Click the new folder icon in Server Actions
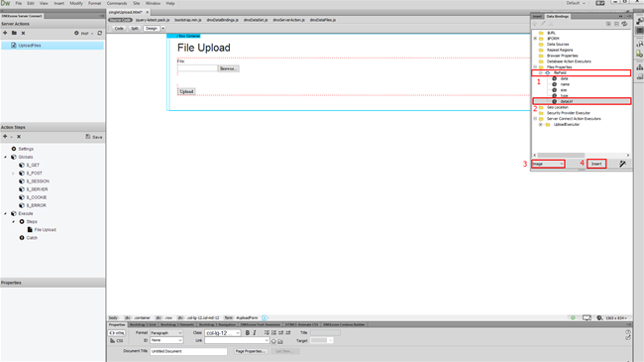This screenshot has width=644, height=362. [x=14, y=33]
